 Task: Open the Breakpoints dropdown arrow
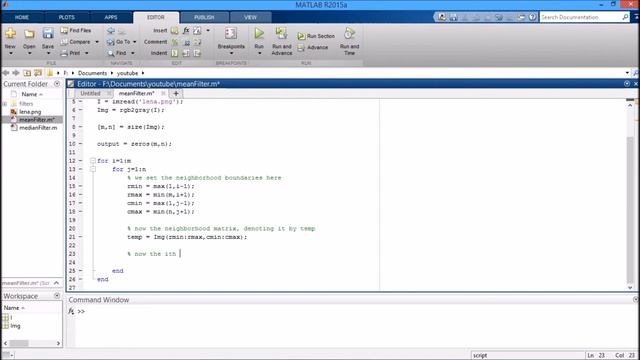231,53
